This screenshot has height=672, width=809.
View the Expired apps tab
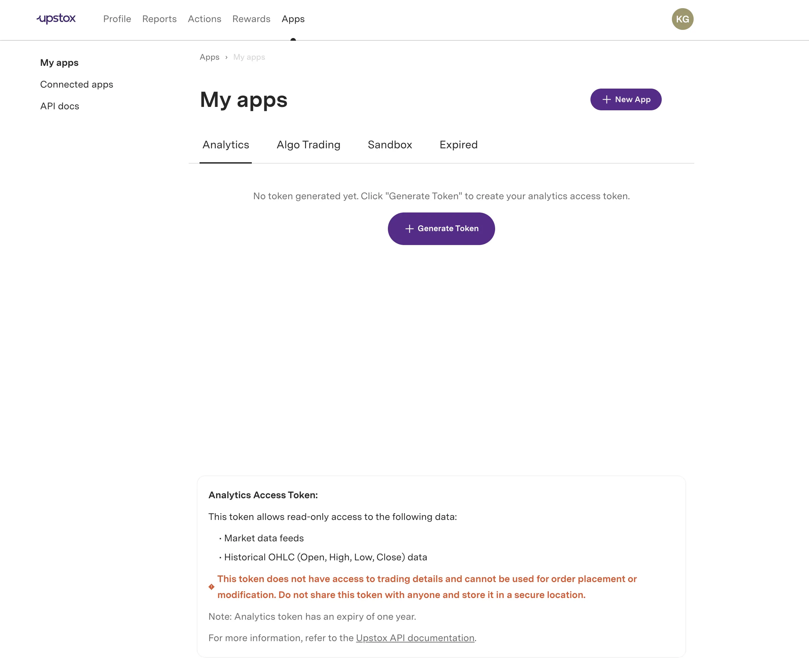click(x=458, y=145)
